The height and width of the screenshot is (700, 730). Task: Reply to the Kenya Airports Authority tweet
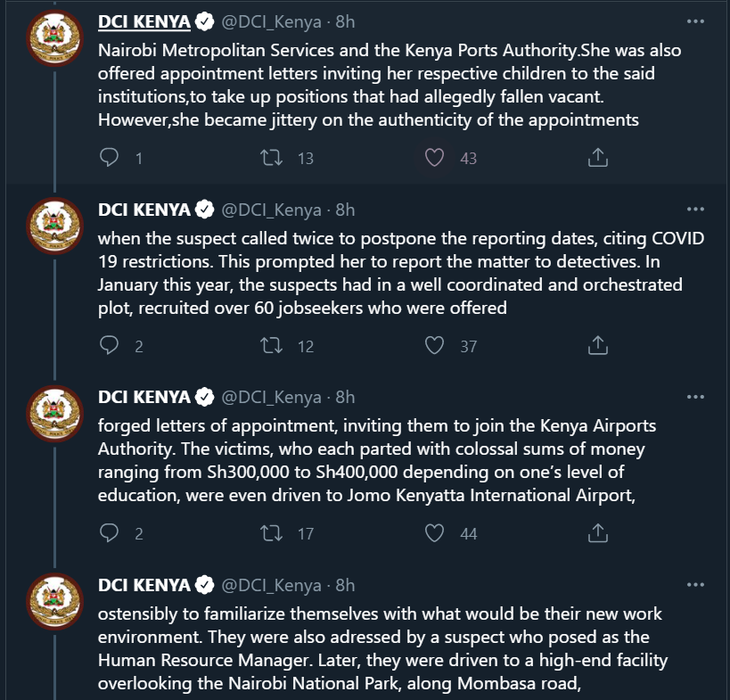pos(110,533)
